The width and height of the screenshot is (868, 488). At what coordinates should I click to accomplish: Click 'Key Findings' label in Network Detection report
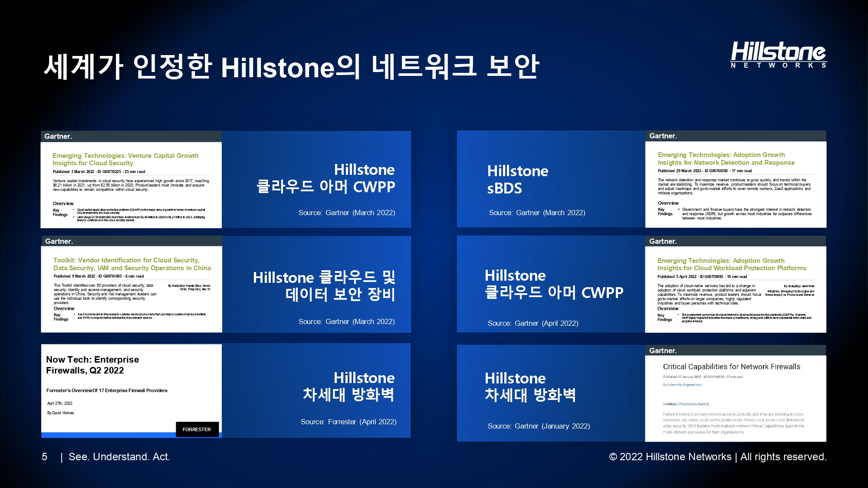(665, 212)
